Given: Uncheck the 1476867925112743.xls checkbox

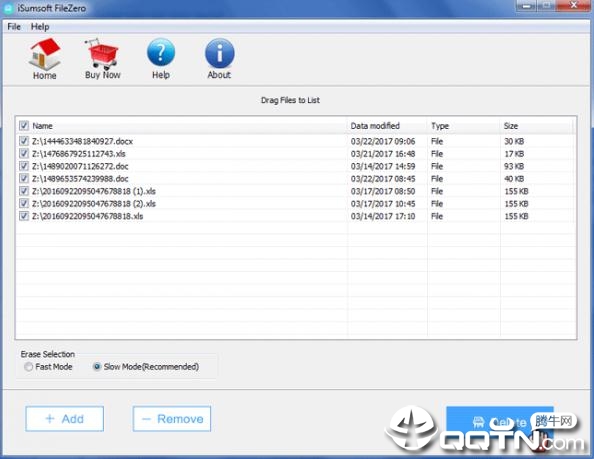Looking at the screenshot, I should (x=24, y=153).
